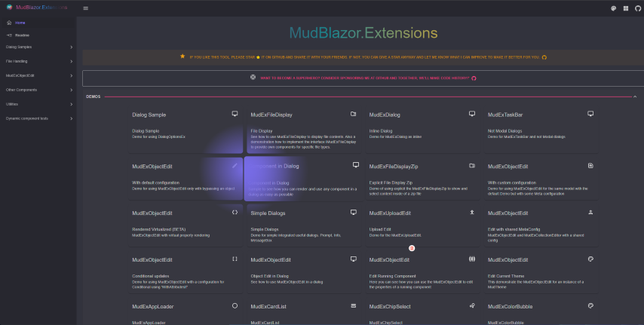Click the palette icon on Edit Current Theme card

(x=590, y=259)
